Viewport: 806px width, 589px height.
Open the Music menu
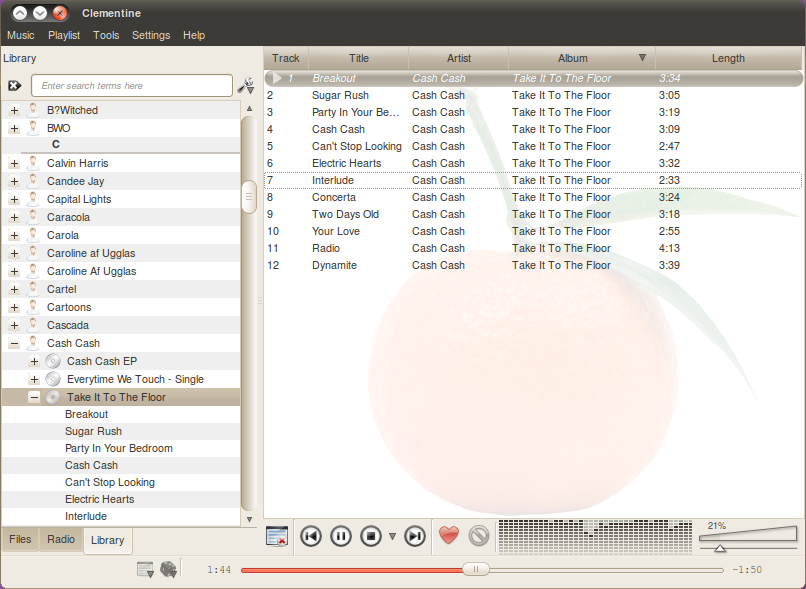coord(21,35)
